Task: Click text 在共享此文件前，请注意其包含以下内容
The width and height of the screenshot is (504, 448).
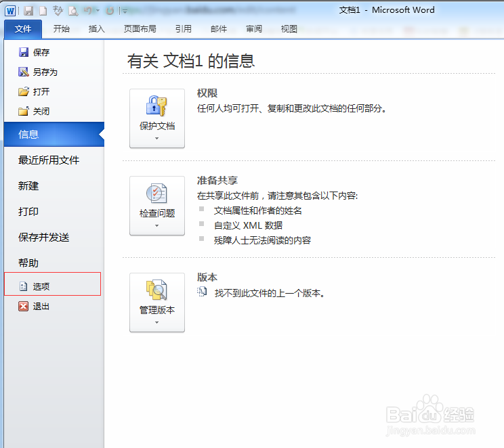Action: pos(277,196)
